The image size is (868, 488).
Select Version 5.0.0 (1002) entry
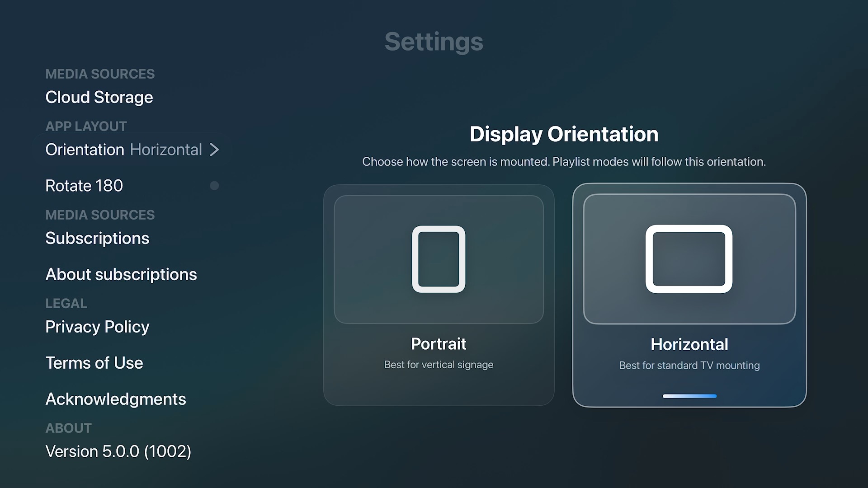pyautogui.click(x=118, y=451)
